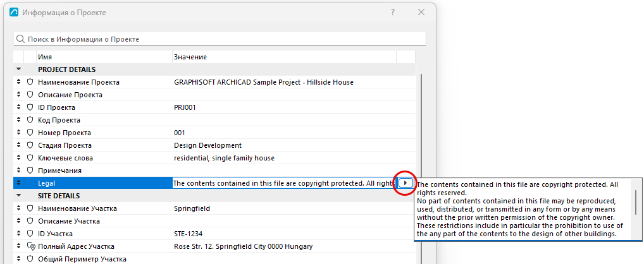Click reorder handle of ID Проекта row

coord(18,107)
